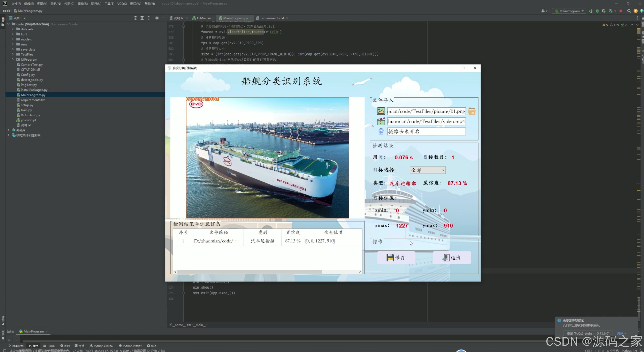Open the 问题 tool window button
The width and height of the screenshot is (644, 352).
click(65, 346)
